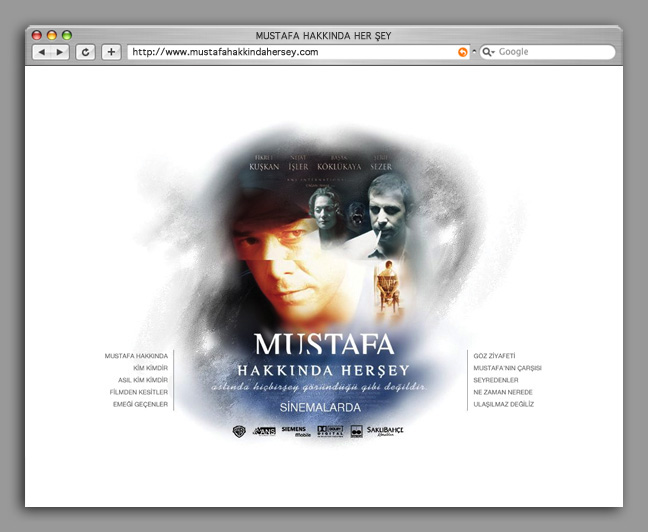
Task: Go back with the left arrow button
Action: [41, 52]
